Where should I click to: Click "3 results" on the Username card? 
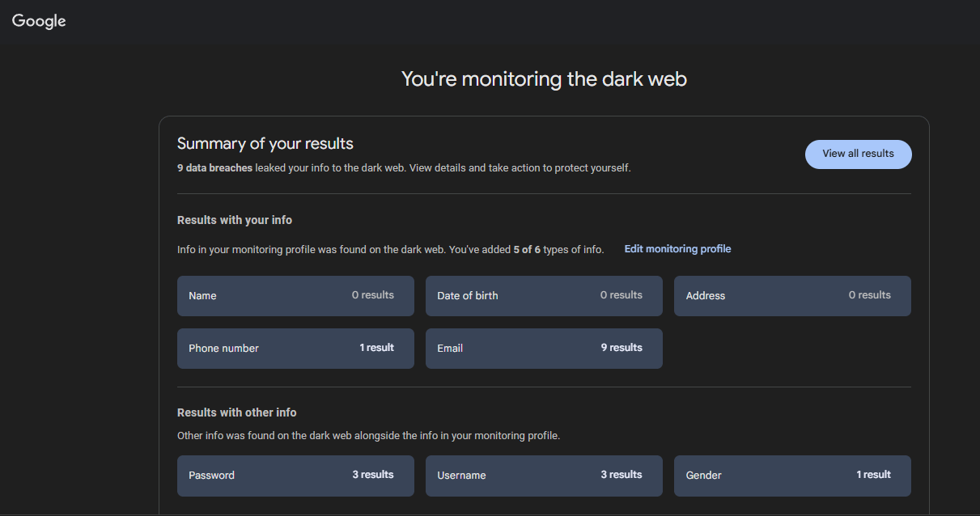coord(622,475)
